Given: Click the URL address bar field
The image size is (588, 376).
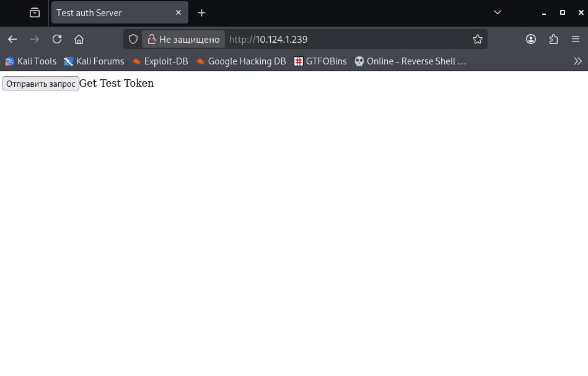Looking at the screenshot, I should point(347,40).
